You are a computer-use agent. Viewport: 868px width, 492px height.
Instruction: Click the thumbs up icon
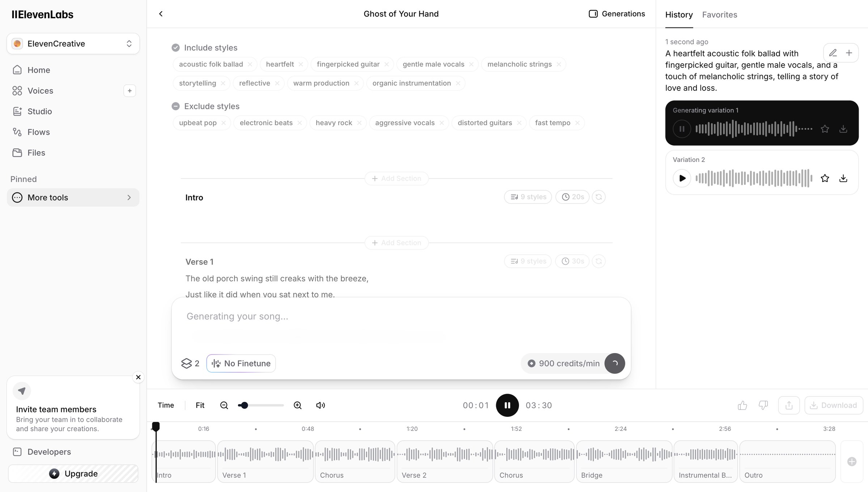coord(742,405)
